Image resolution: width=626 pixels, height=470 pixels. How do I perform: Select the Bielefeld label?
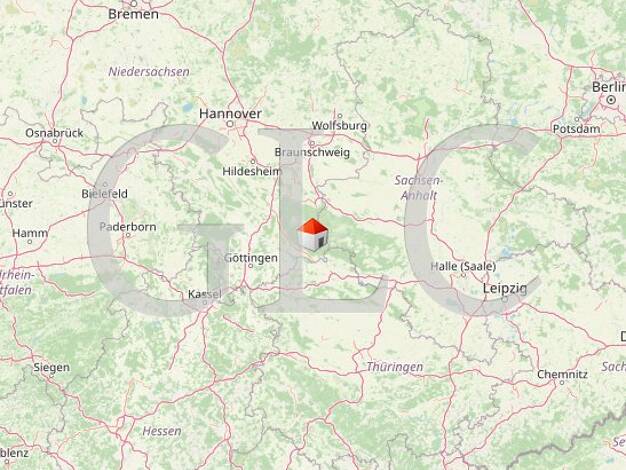105,194
